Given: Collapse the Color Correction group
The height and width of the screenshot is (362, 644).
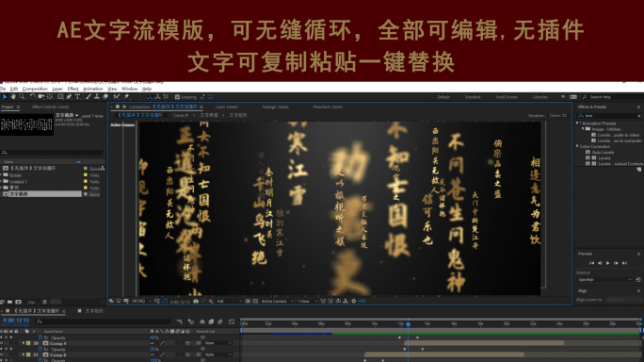Looking at the screenshot, I should point(577,146).
